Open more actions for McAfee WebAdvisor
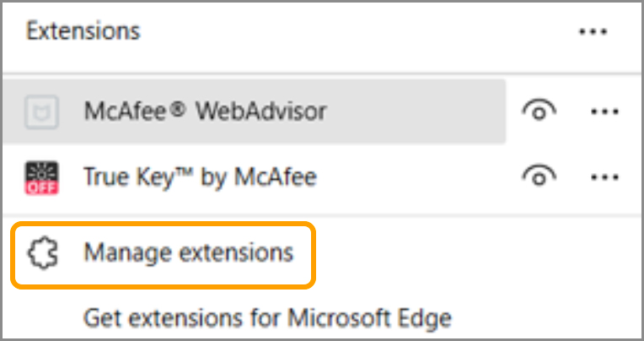The image size is (644, 341). 600,111
